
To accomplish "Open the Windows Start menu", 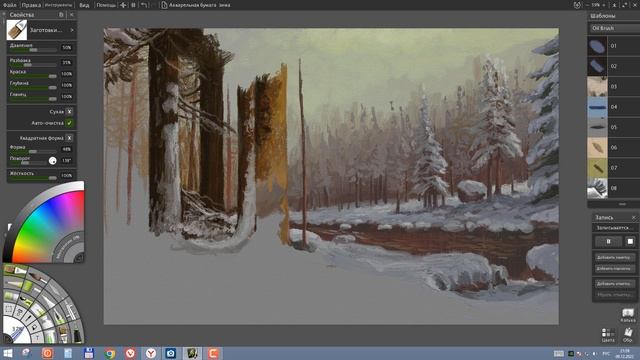I will click(8, 353).
